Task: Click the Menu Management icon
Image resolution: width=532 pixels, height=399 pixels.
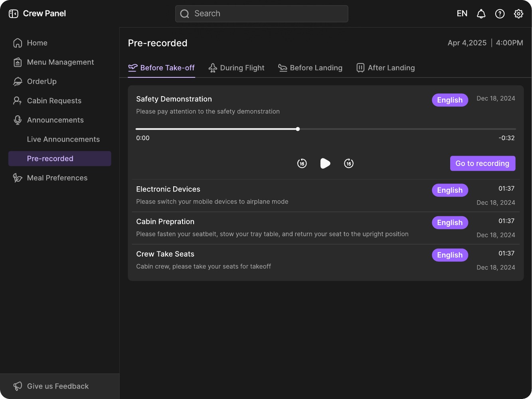Action: pyautogui.click(x=18, y=62)
